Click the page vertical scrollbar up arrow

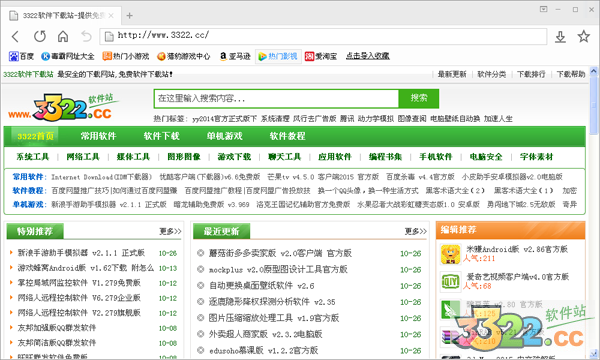(x=593, y=71)
